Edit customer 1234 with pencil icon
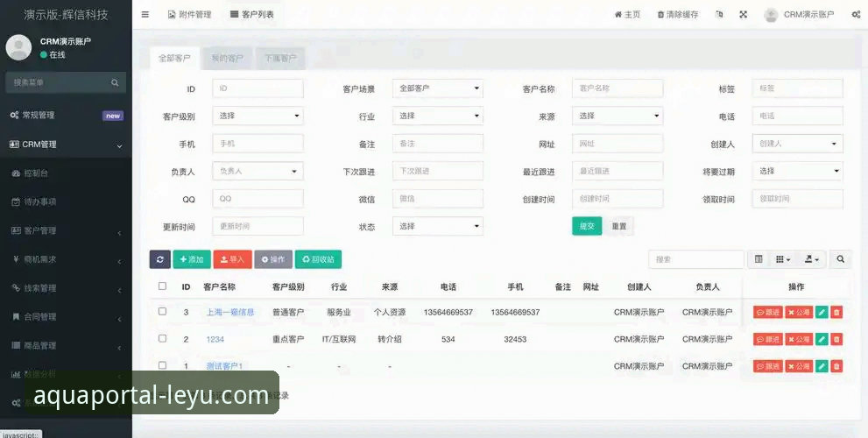The height and width of the screenshot is (438, 868). (822, 339)
